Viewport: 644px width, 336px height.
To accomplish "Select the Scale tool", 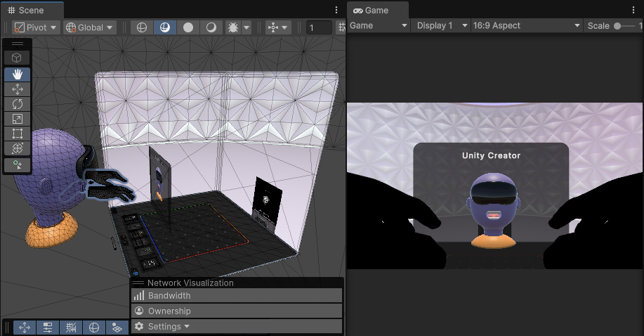I will (18, 119).
